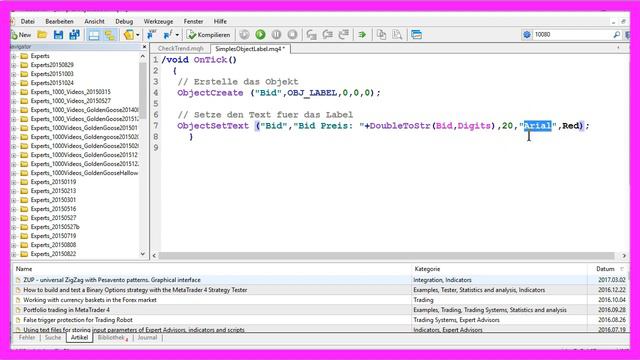The height and width of the screenshot is (360, 640).
Task: Open the Debug menu
Action: 124,21
